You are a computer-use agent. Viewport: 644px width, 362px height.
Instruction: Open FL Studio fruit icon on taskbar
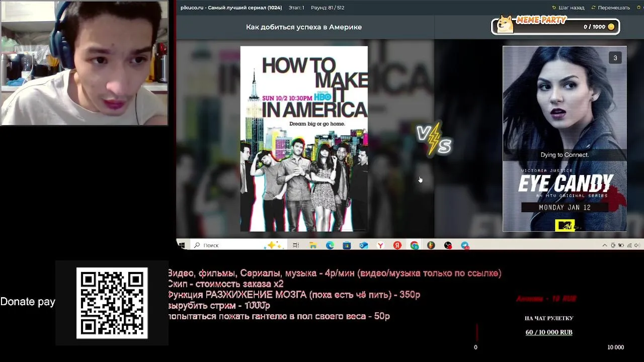pyautogui.click(x=431, y=245)
